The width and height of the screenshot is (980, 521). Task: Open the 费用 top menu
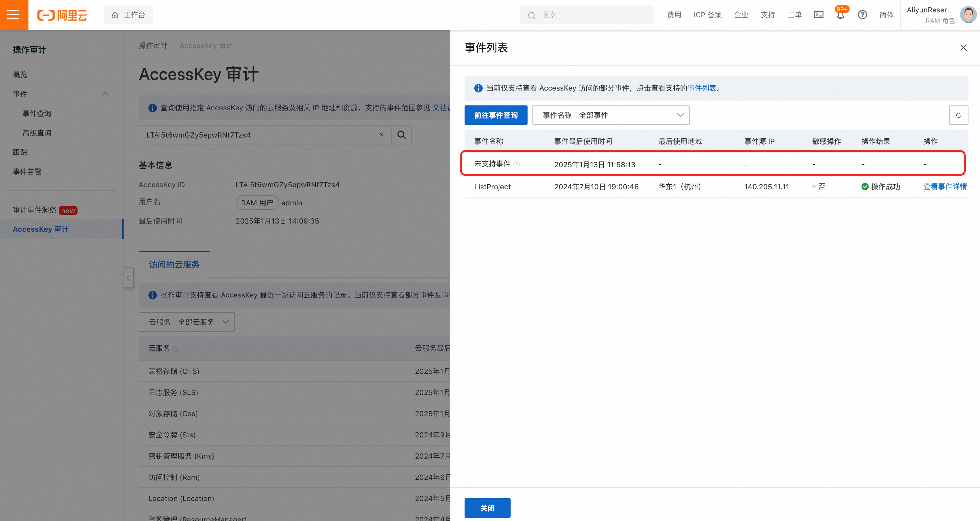tap(674, 15)
